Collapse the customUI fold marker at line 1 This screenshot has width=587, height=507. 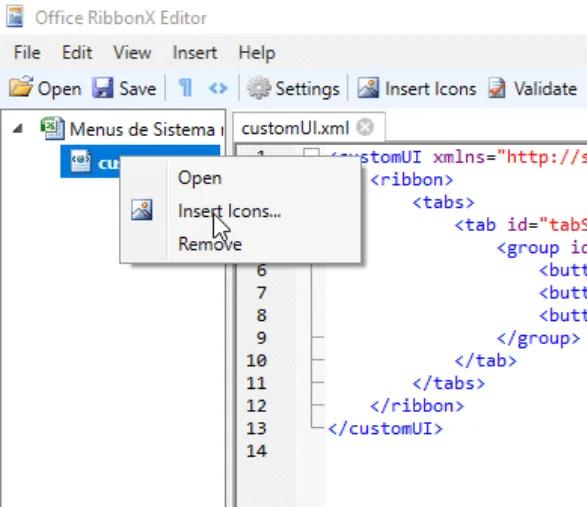click(x=311, y=154)
